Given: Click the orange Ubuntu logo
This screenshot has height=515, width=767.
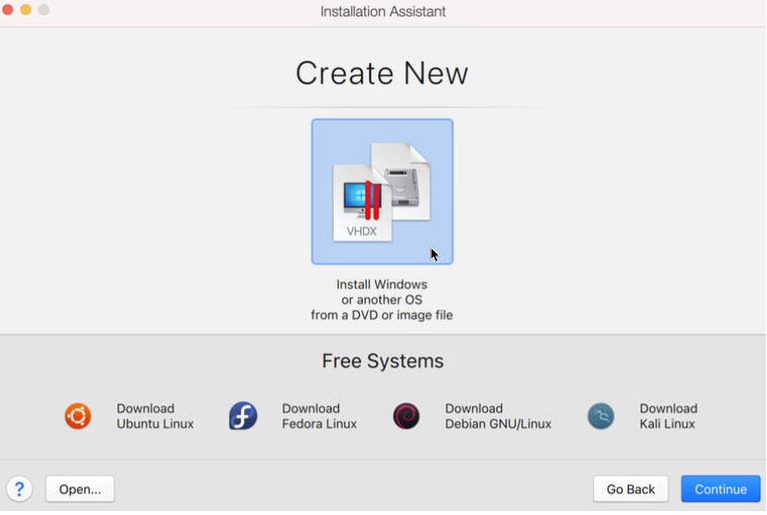Looking at the screenshot, I should coord(78,416).
